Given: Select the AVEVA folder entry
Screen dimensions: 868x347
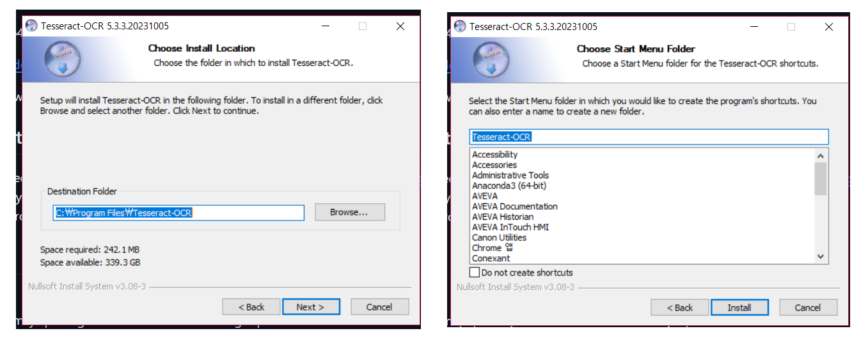Looking at the screenshot, I should 484,196.
